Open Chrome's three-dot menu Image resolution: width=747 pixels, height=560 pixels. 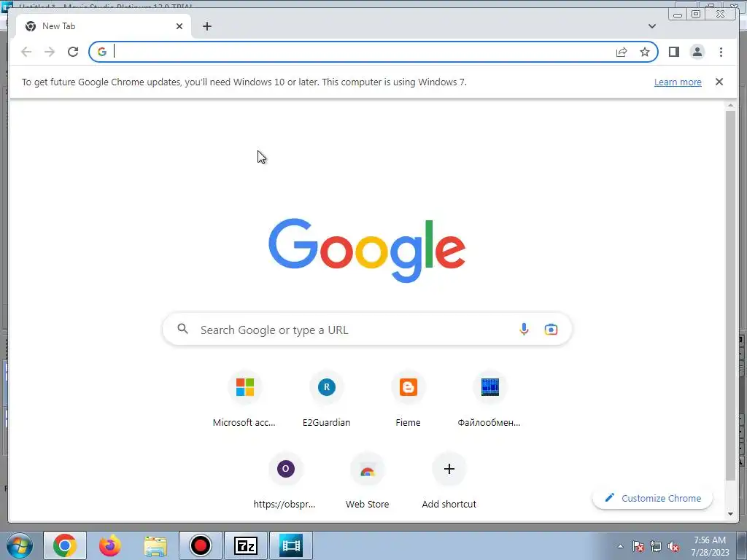[x=721, y=52]
